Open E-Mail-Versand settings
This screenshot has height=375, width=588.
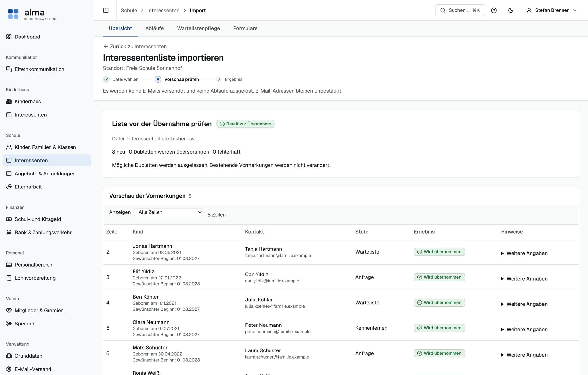47,369
